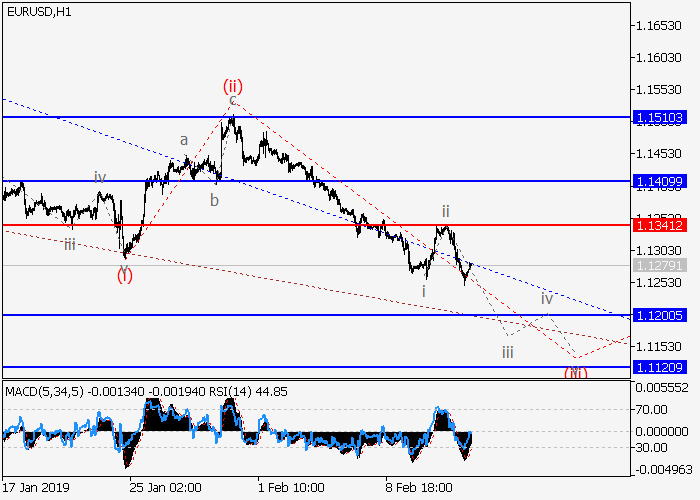The image size is (700, 500).
Task: Select the 1.11209 blue price level label
Action: (x=659, y=367)
